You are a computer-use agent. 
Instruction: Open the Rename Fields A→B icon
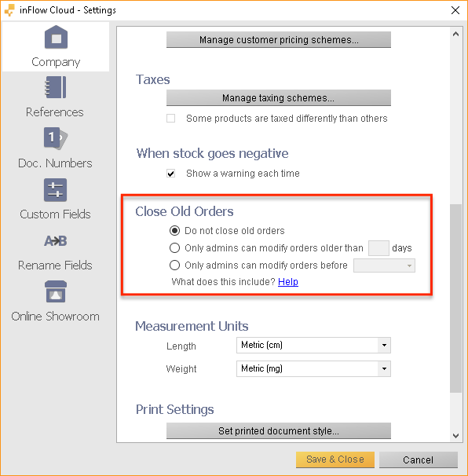click(55, 241)
